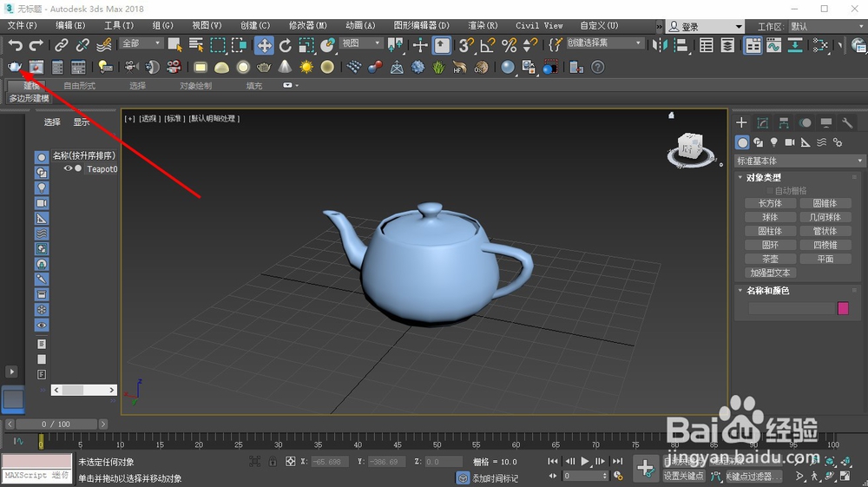Toggle Percent Snap icon

pyautogui.click(x=509, y=45)
